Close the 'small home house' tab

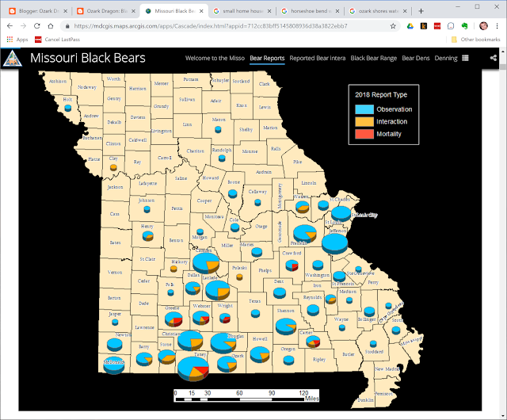pyautogui.click(x=269, y=11)
